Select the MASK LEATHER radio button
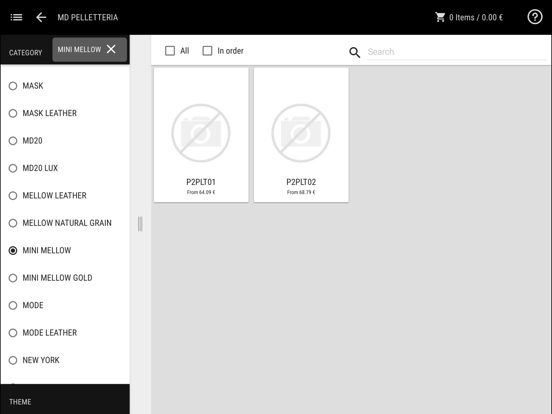Image resolution: width=552 pixels, height=414 pixels. 13,113
